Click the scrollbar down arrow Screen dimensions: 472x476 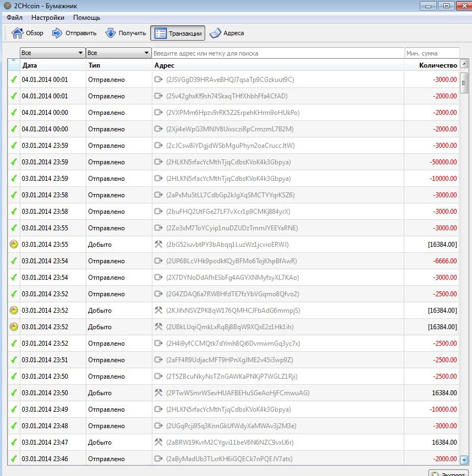pos(464,460)
